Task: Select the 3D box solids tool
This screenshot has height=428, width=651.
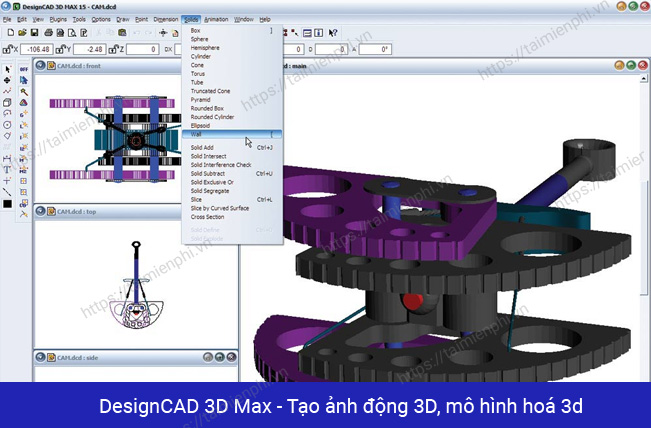Action: point(7,102)
